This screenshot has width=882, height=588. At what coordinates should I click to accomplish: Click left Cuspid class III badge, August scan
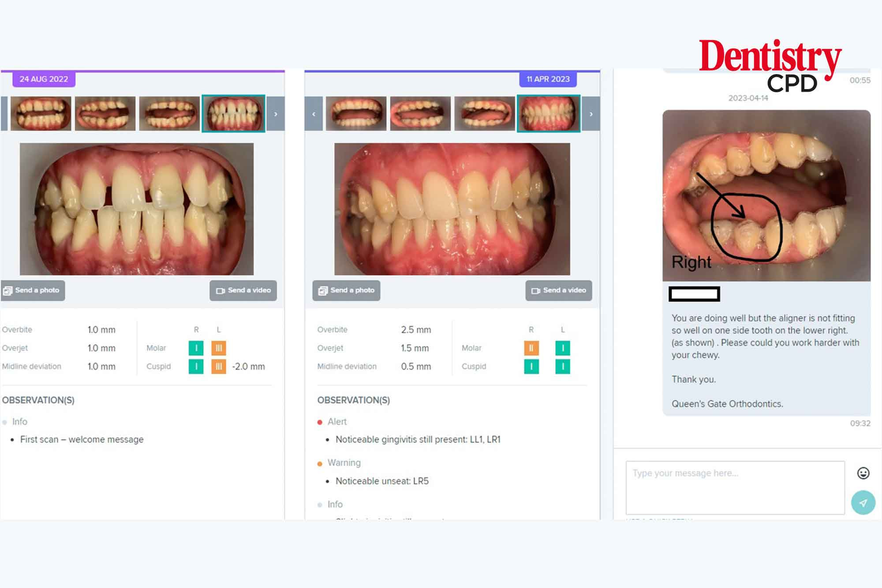tap(218, 367)
